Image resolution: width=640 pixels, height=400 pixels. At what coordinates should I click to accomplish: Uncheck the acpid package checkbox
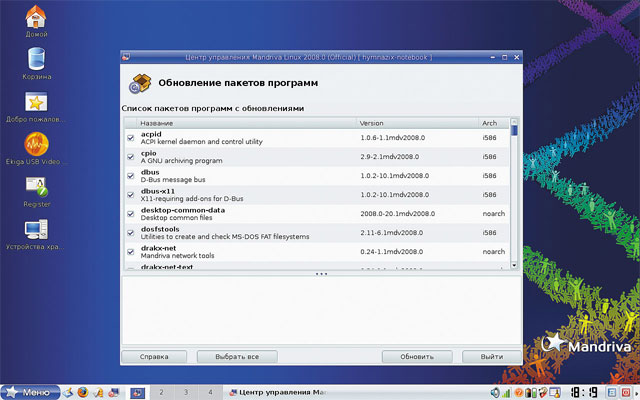(131, 138)
